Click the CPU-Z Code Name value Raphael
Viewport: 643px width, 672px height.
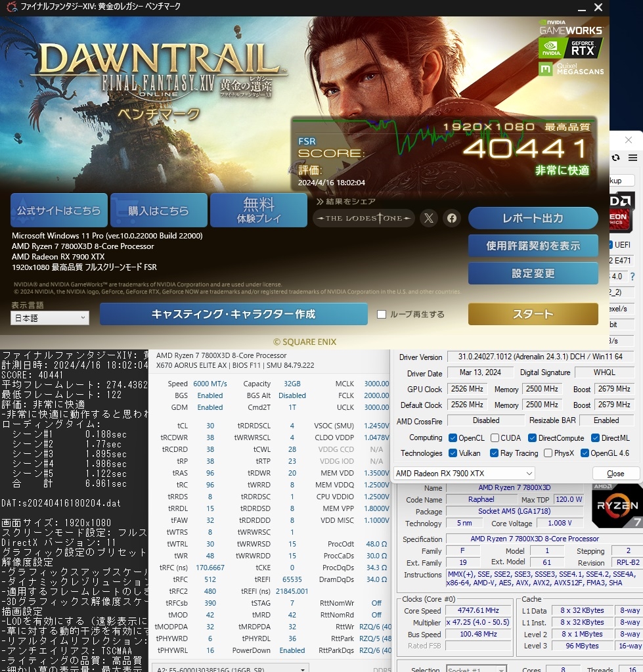[x=481, y=499]
